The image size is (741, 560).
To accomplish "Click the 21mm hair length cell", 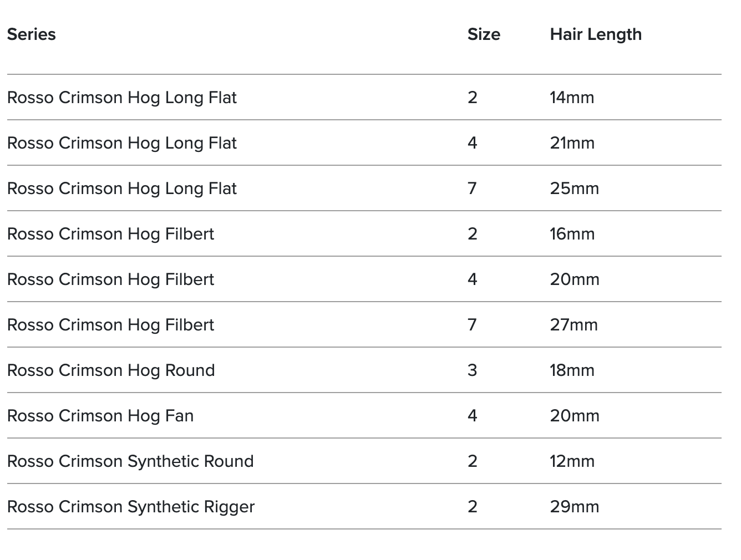I will tap(572, 143).
